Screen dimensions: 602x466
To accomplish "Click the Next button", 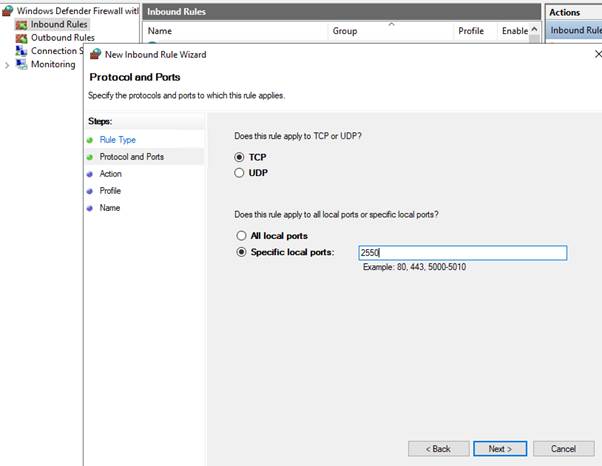I will pos(500,449).
